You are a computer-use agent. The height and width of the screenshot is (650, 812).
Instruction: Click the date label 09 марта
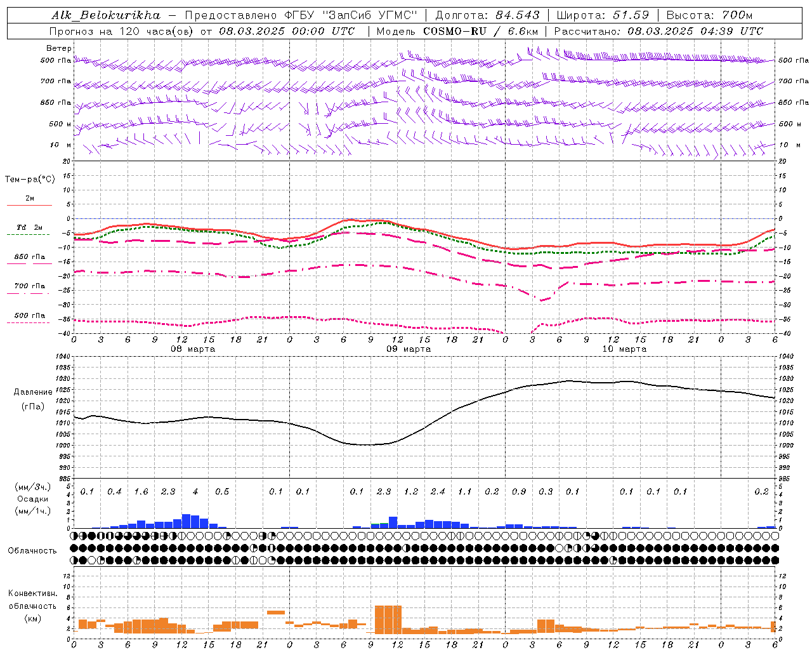409,349
